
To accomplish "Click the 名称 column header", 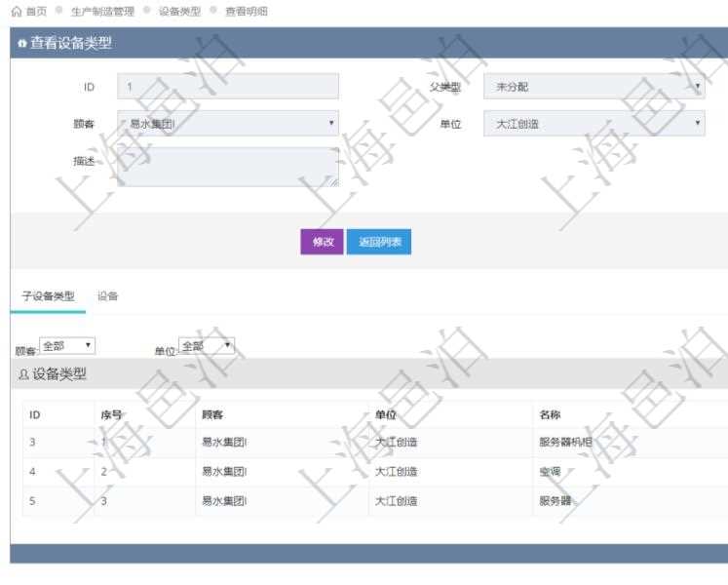I will pyautogui.click(x=550, y=414).
